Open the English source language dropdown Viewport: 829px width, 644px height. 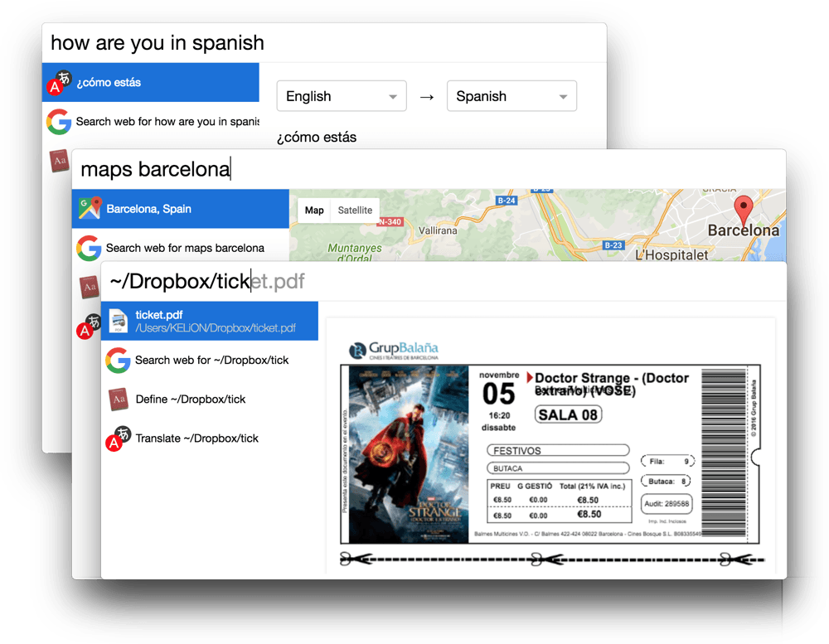pos(342,95)
